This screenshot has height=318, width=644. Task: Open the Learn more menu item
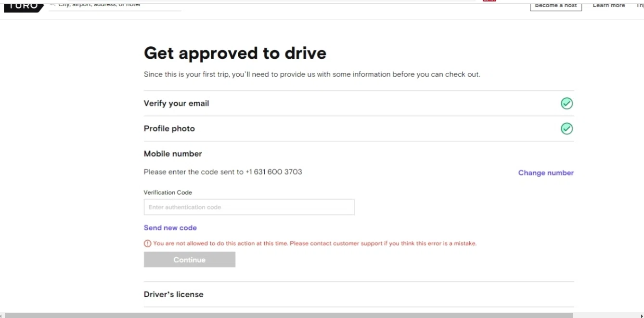[x=608, y=5]
